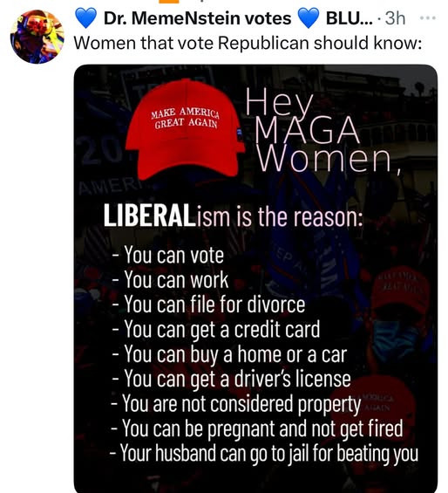The height and width of the screenshot is (493, 448).
Task: Click 'You can be pregnant and not get fired'
Action: point(256,428)
